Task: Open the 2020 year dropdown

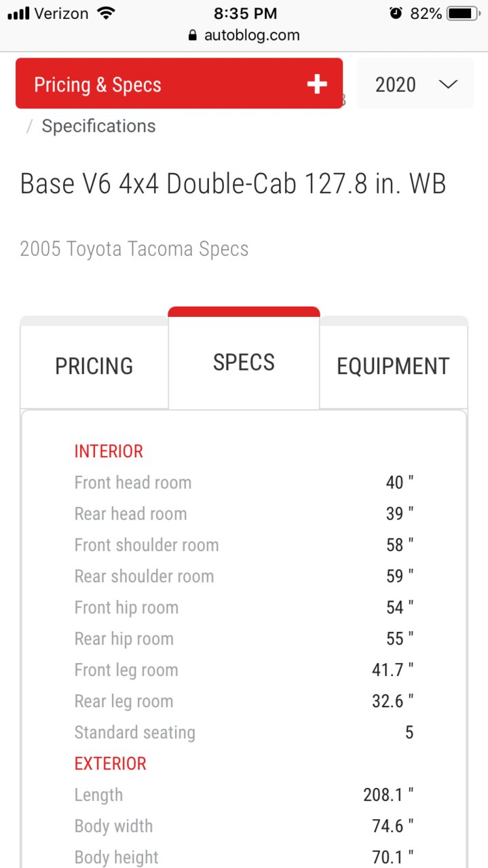Action: coord(415,83)
